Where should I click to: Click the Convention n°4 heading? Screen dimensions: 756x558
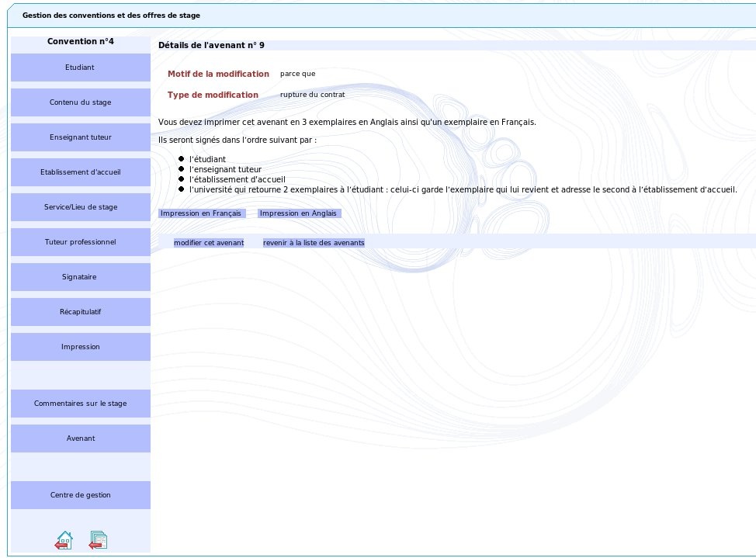tap(80, 41)
